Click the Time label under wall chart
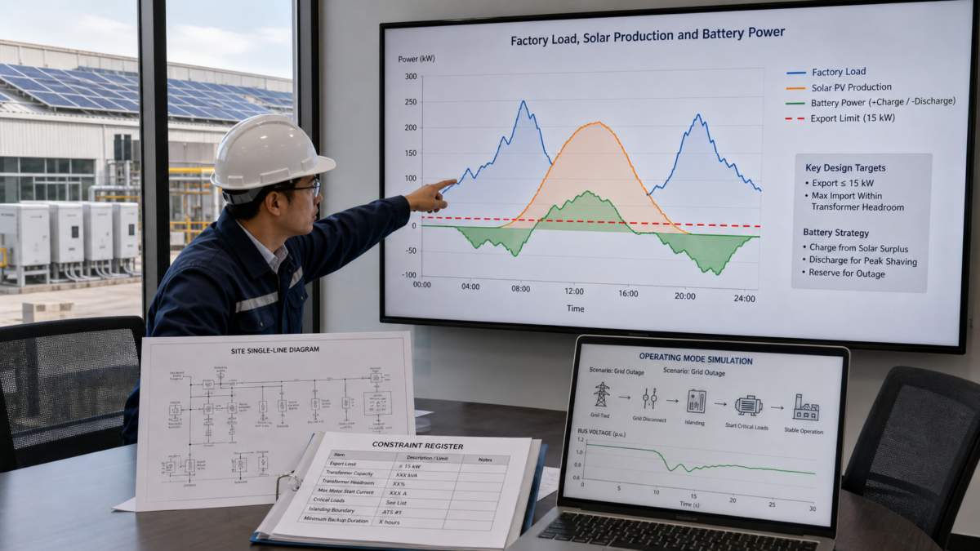Viewport: 980px width, 551px height. (x=576, y=309)
